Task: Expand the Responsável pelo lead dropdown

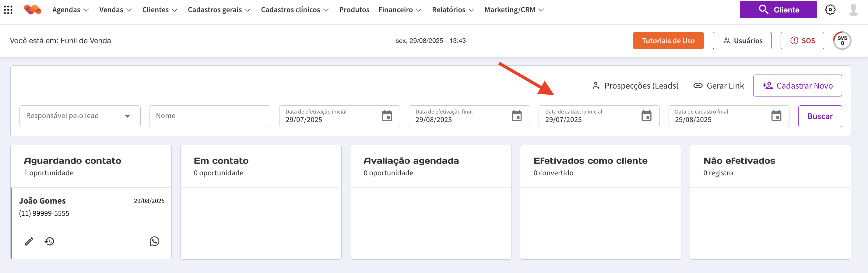Action: tap(80, 116)
